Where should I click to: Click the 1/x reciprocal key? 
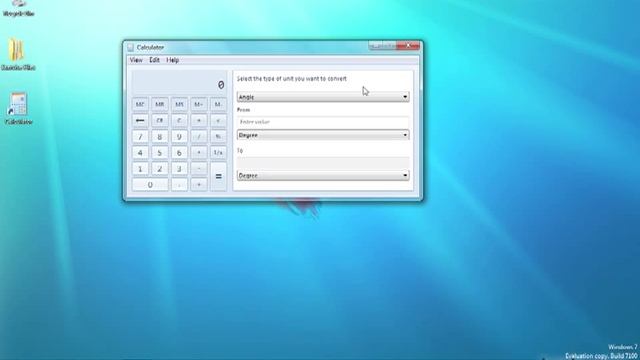click(218, 153)
